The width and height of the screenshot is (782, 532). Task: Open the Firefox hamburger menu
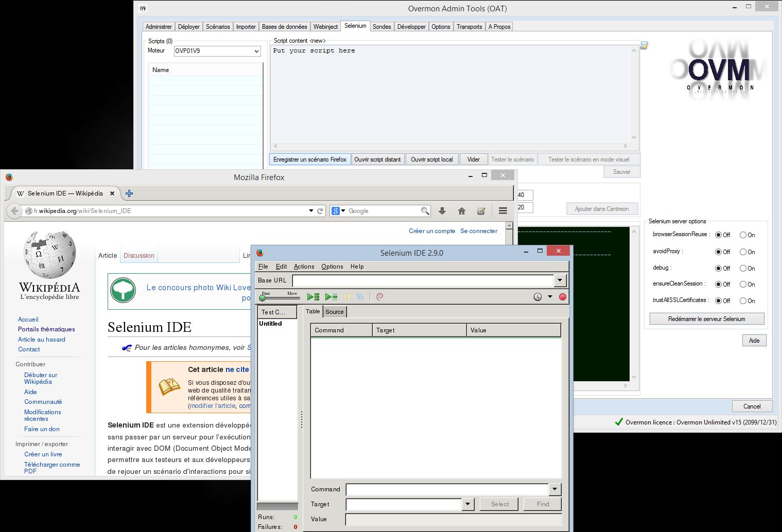(503, 211)
